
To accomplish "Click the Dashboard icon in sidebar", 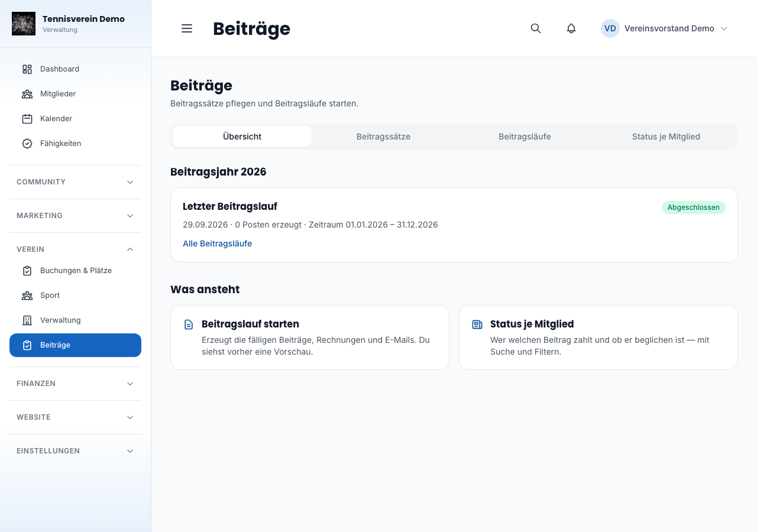I will (27, 69).
